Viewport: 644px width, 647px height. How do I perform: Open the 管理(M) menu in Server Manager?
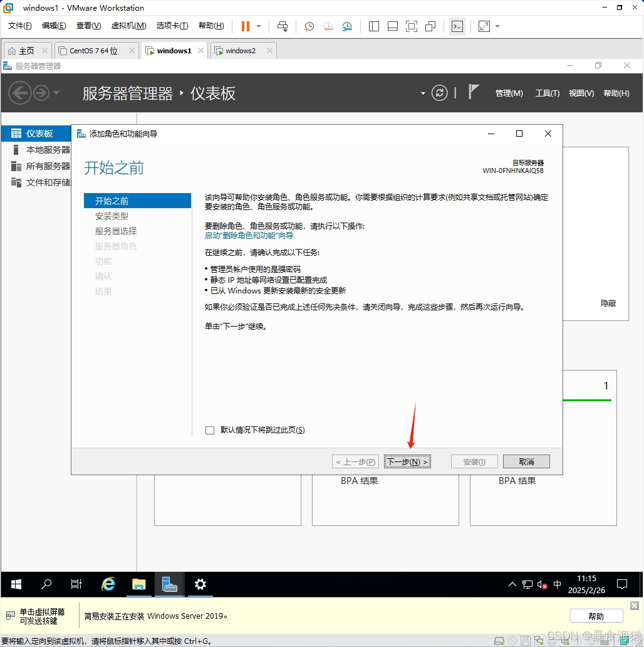[x=509, y=93]
